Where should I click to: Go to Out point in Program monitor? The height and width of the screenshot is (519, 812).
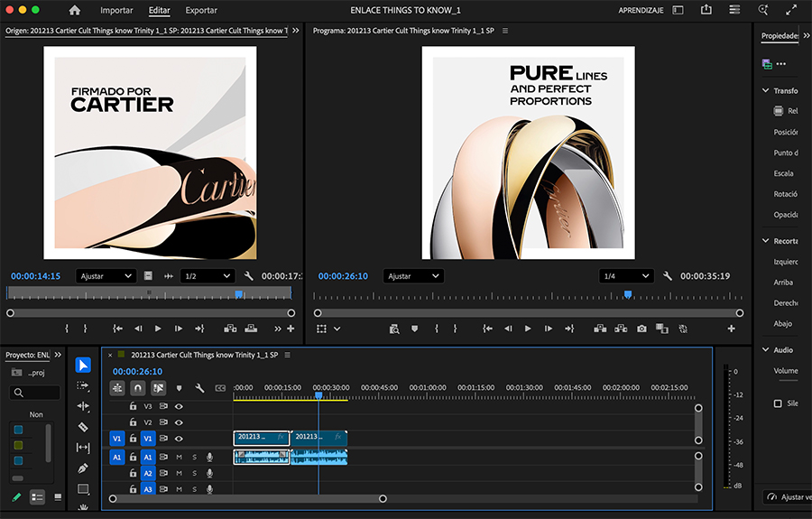(x=569, y=329)
